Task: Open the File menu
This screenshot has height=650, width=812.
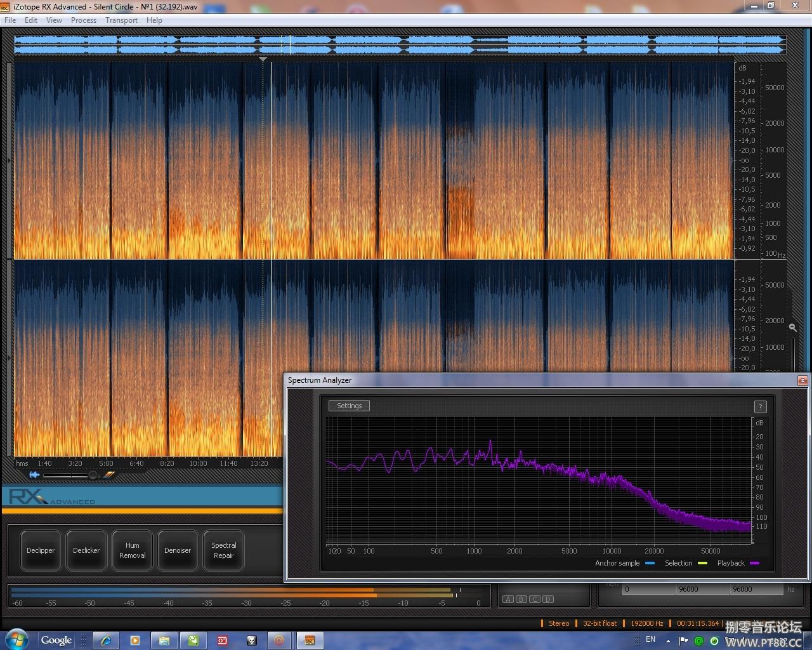Action: coord(10,20)
